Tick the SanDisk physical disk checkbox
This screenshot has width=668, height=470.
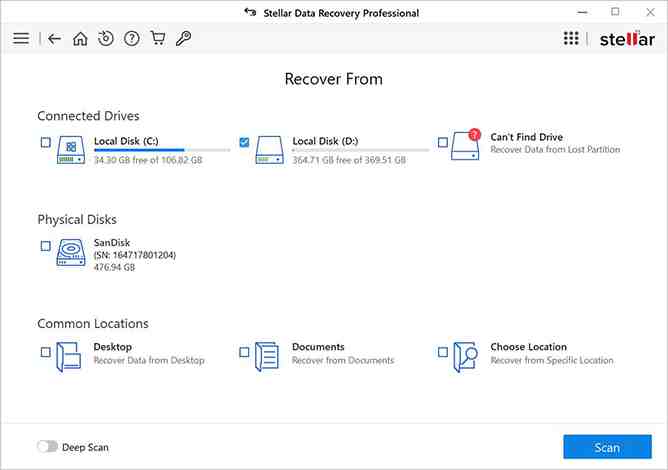click(45, 246)
